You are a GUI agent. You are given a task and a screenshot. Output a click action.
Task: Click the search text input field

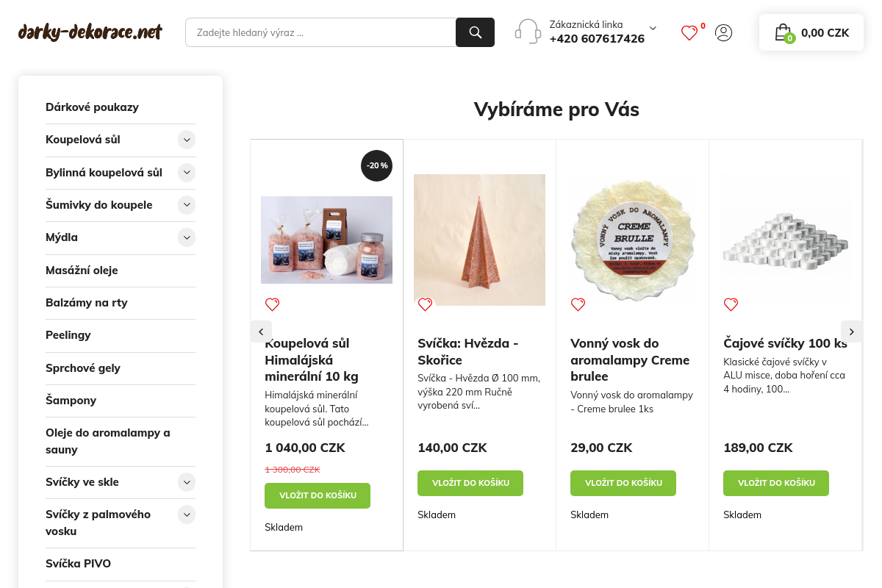[x=320, y=32]
